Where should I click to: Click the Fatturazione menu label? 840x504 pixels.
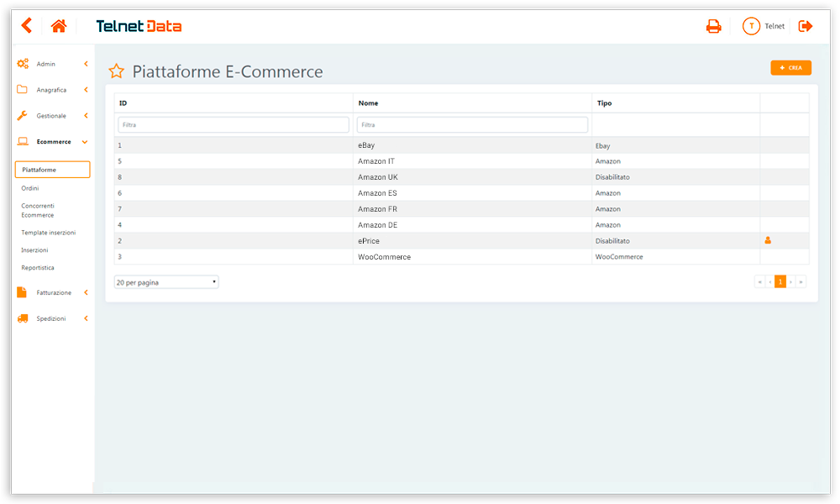coord(54,292)
